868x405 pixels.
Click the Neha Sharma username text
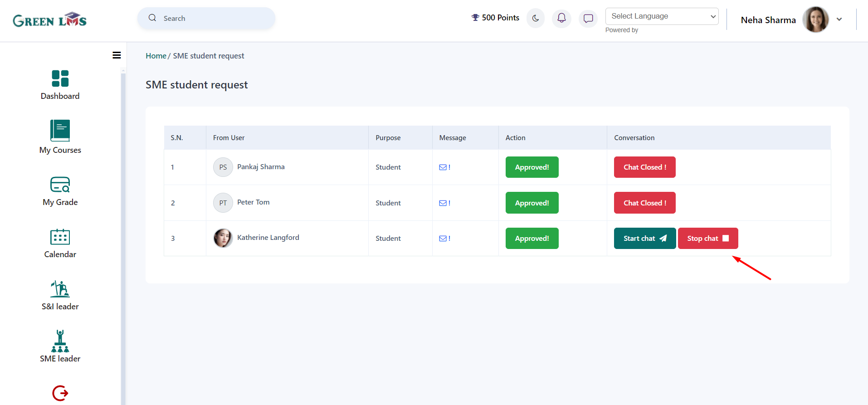coord(768,20)
